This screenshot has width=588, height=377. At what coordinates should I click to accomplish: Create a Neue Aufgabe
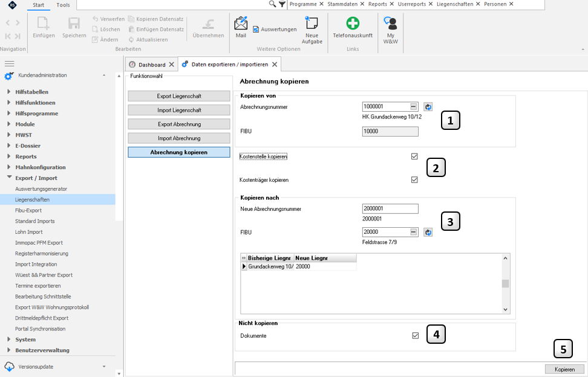point(312,23)
